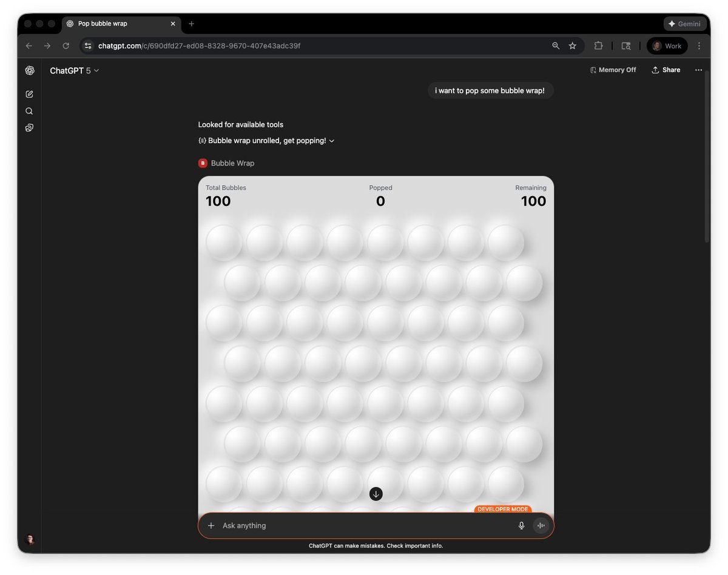Open search chats in sidebar
Image resolution: width=728 pixels, height=575 pixels.
(x=29, y=111)
